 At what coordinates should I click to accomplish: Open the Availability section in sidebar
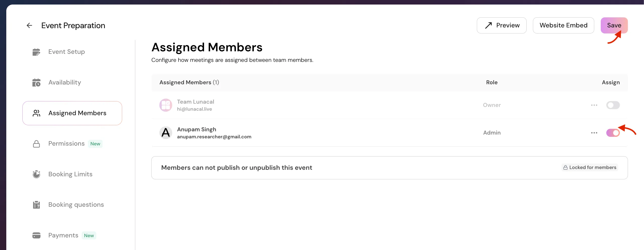[x=65, y=82]
